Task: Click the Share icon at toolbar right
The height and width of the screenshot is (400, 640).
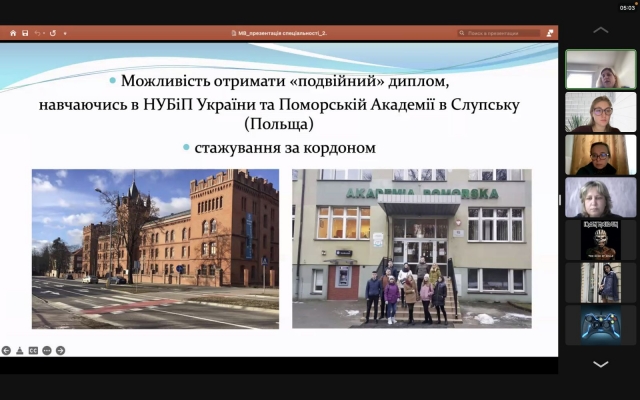Action: (550, 33)
